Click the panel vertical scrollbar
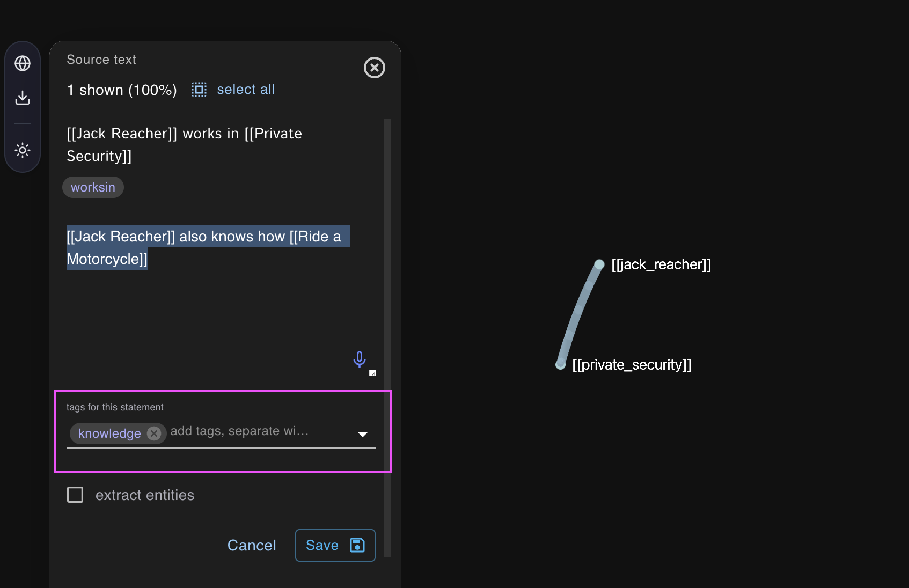The image size is (909, 588). [x=387, y=338]
